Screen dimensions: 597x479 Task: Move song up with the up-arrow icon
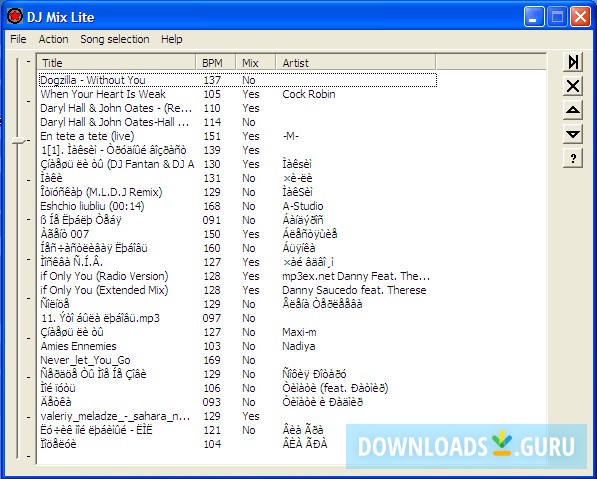(x=573, y=110)
